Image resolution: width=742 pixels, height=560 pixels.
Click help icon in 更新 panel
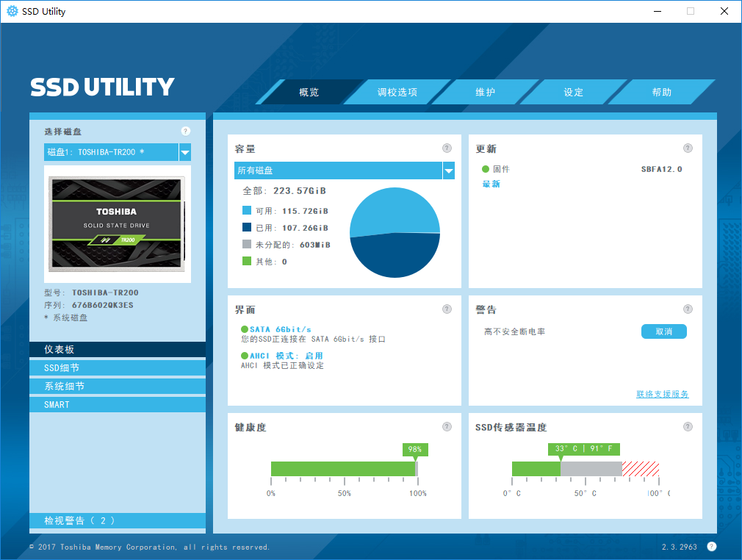pos(688,148)
